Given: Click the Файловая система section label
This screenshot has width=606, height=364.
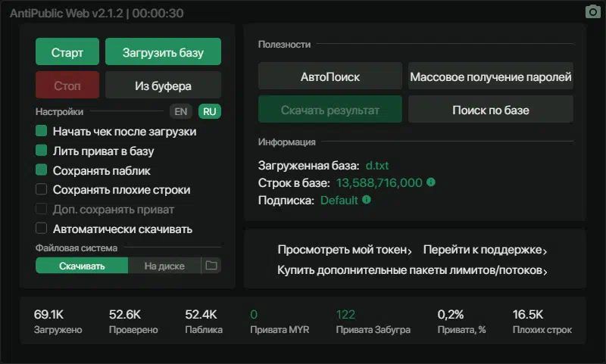Looking at the screenshot, I should coord(77,247).
